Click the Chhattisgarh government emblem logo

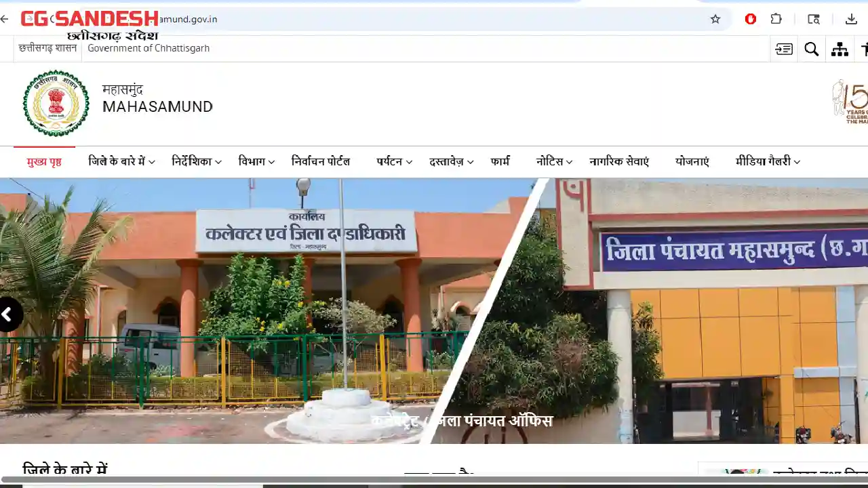pyautogui.click(x=56, y=103)
